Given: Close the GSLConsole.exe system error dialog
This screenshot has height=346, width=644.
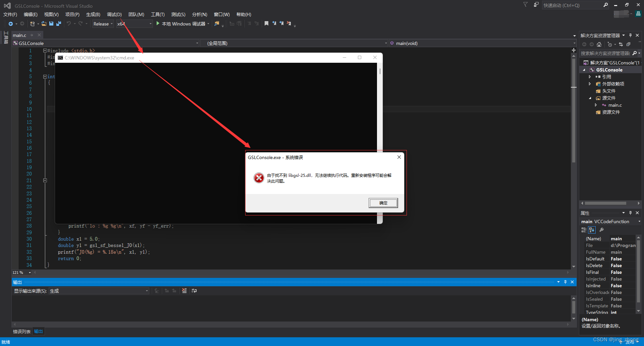Looking at the screenshot, I should coord(399,157).
